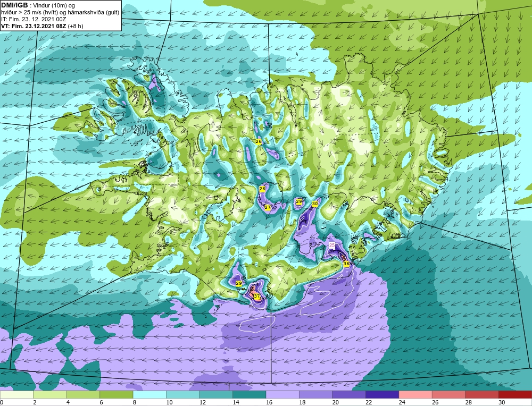Click the yellow 27 gust marker

point(268,207)
